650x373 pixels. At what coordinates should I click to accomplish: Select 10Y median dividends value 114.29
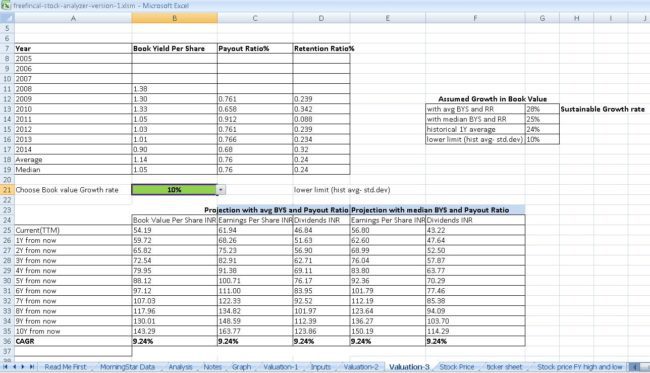475,331
